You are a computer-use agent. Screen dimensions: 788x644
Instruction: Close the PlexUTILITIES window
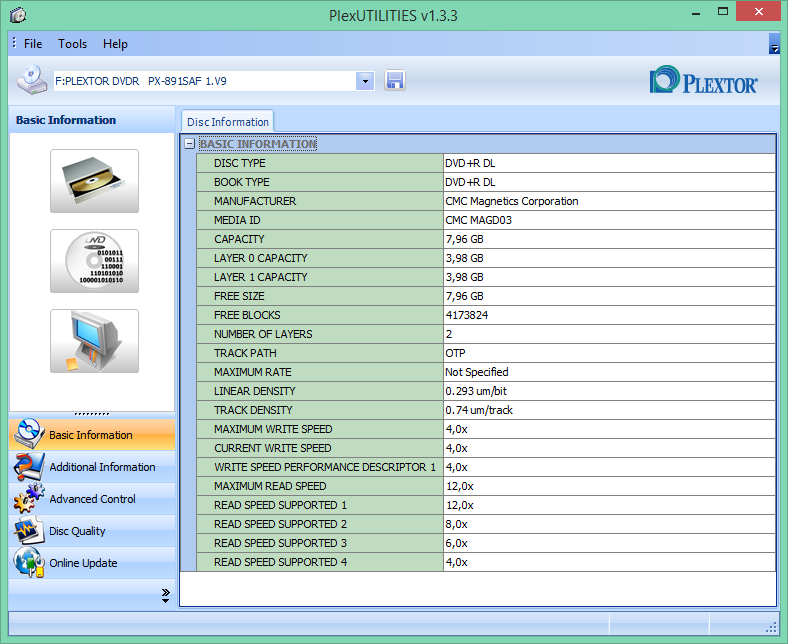[759, 12]
